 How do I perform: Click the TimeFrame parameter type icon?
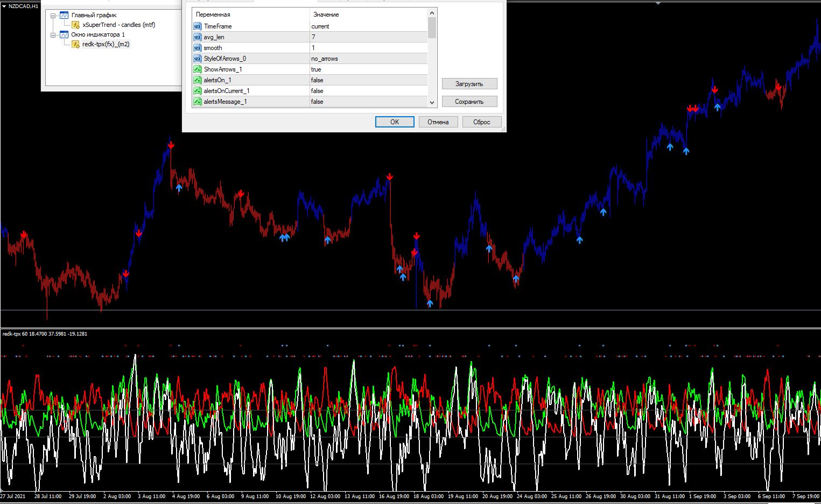[197, 26]
